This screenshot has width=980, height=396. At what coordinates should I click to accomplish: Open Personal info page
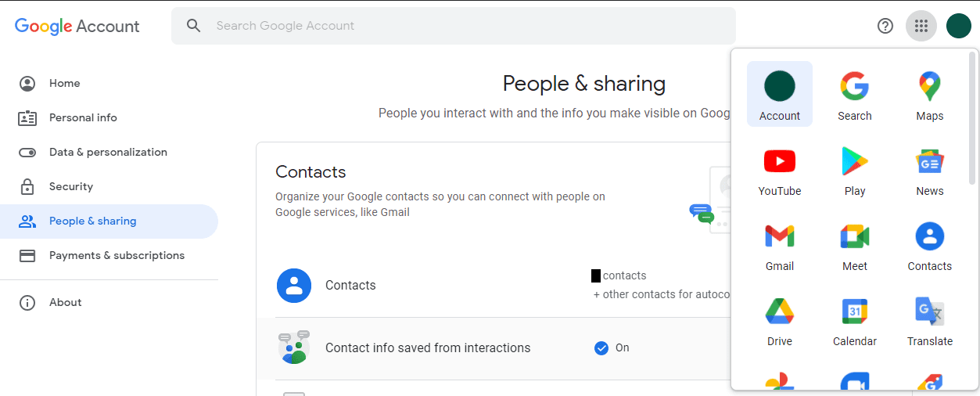[x=83, y=117]
